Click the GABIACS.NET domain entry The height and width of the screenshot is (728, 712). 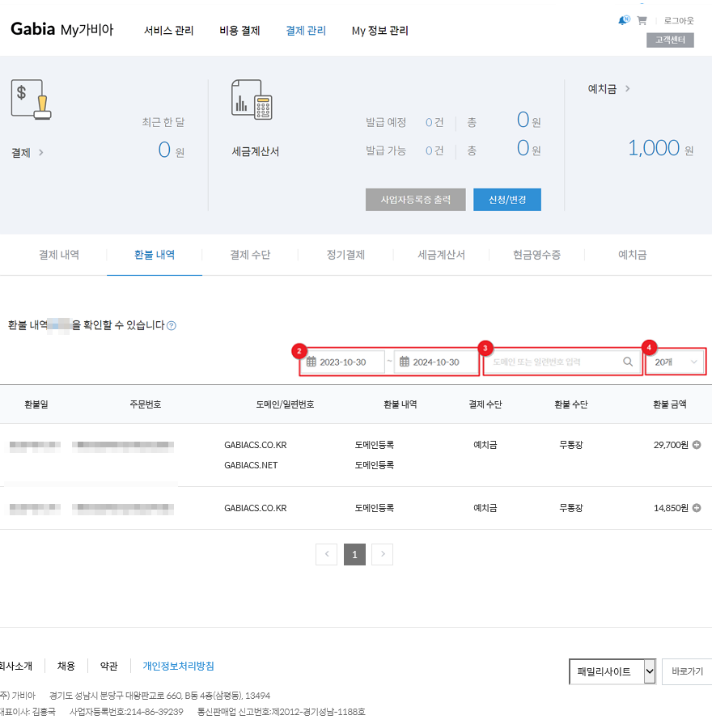click(251, 465)
